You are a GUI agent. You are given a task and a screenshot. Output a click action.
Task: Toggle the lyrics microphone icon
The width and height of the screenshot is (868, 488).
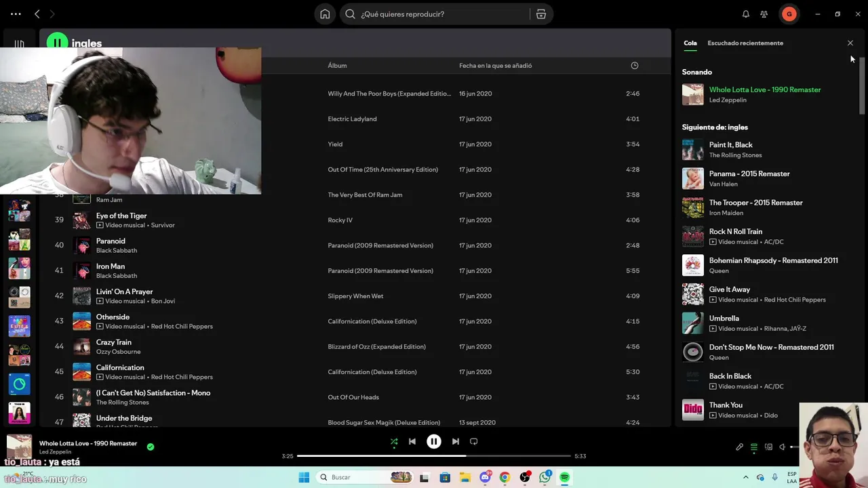click(x=739, y=447)
